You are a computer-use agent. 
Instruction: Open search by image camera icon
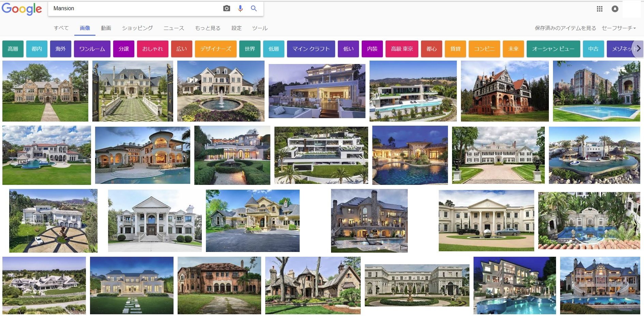pos(227,9)
